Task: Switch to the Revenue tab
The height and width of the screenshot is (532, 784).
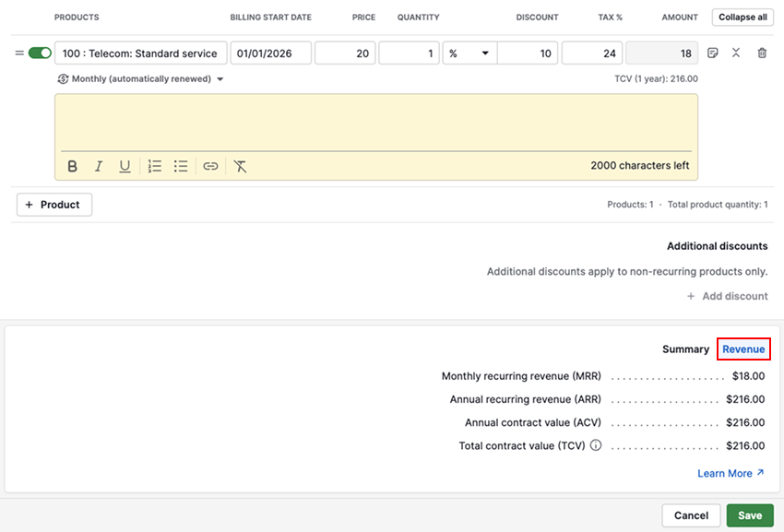Action: pos(743,349)
